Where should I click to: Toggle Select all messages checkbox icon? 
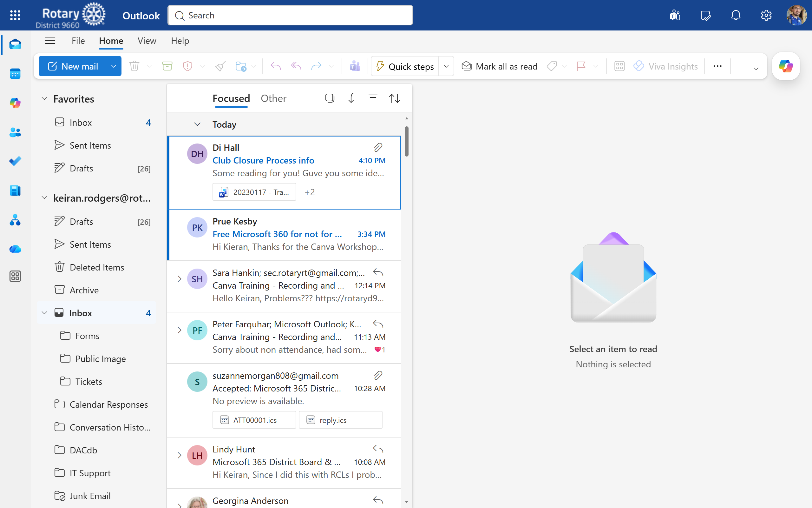point(330,98)
